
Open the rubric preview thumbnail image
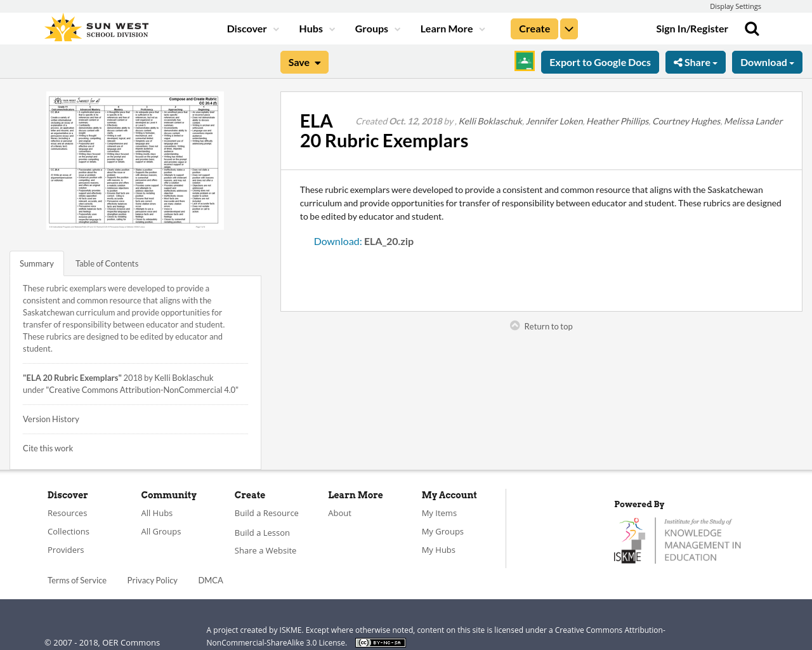(135, 161)
